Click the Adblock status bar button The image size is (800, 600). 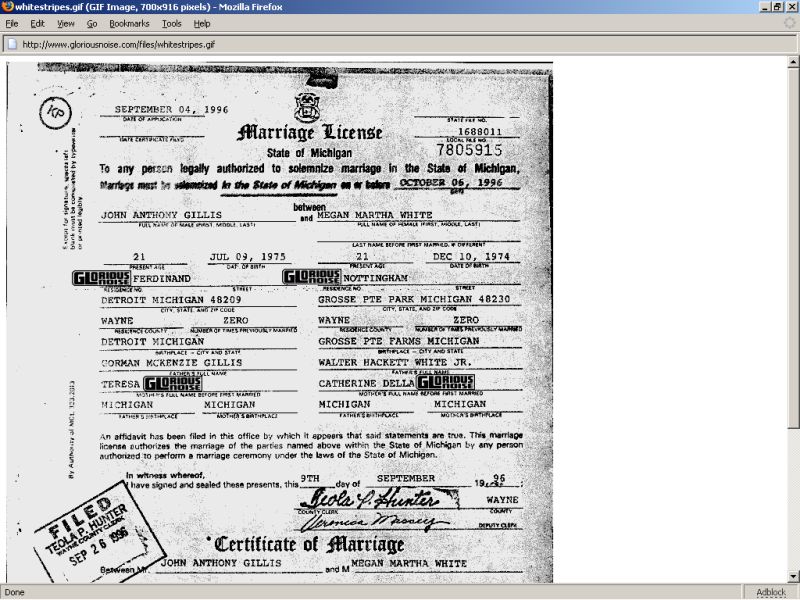click(x=770, y=592)
